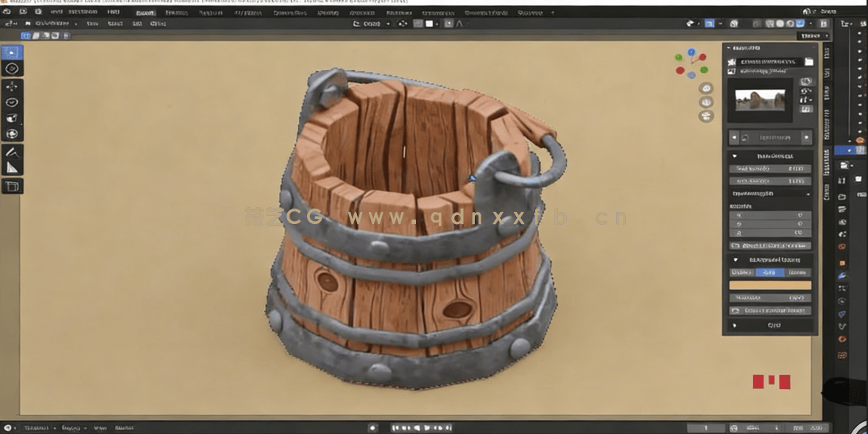The image size is (868, 434).
Task: Activate the Move tool in the toolbar
Action: pyautogui.click(x=10, y=86)
